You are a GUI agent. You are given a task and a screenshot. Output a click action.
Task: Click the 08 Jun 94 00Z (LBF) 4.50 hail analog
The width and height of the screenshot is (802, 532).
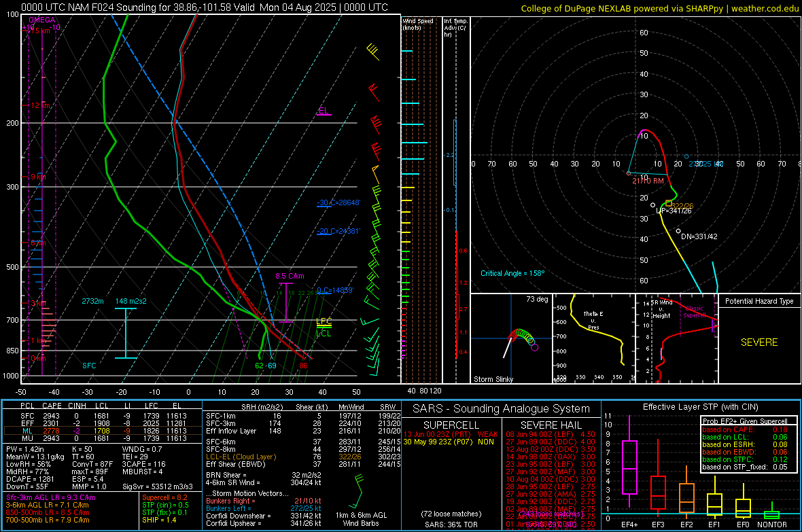(x=551, y=434)
